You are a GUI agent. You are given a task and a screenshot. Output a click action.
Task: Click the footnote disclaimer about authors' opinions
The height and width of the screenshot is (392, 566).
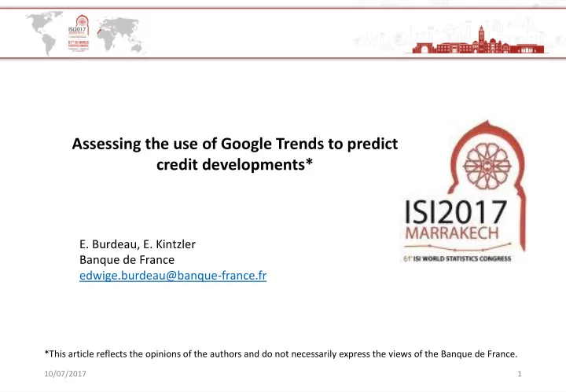tap(281, 354)
